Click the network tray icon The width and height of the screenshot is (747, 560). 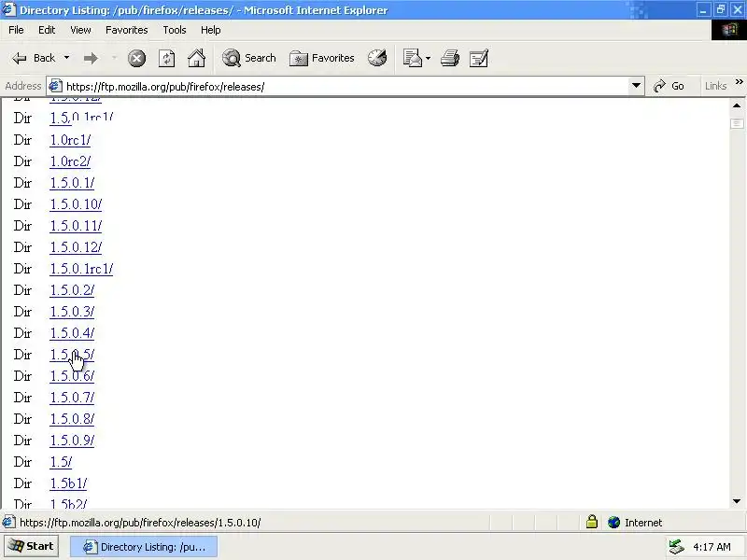click(x=676, y=547)
